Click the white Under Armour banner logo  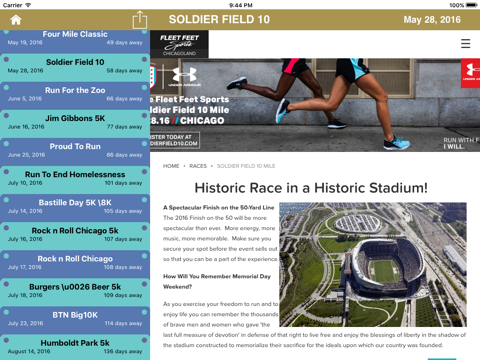coord(184,76)
